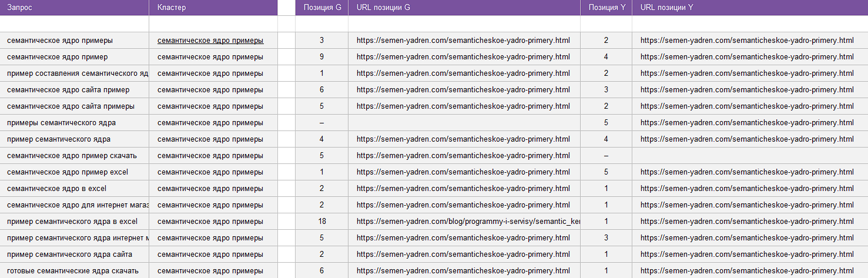The width and height of the screenshot is (868, 278).
Task: Select the 'URL позиции Y' header
Action: click(x=666, y=8)
